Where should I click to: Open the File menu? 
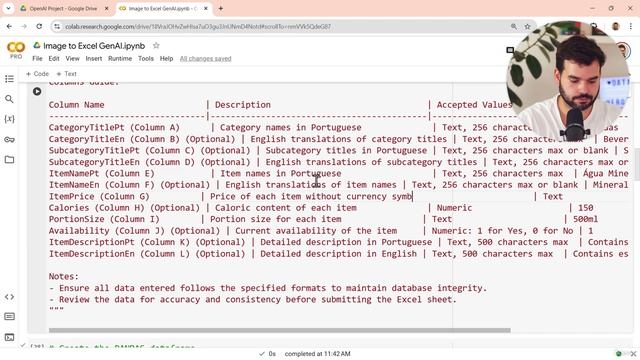coord(37,58)
